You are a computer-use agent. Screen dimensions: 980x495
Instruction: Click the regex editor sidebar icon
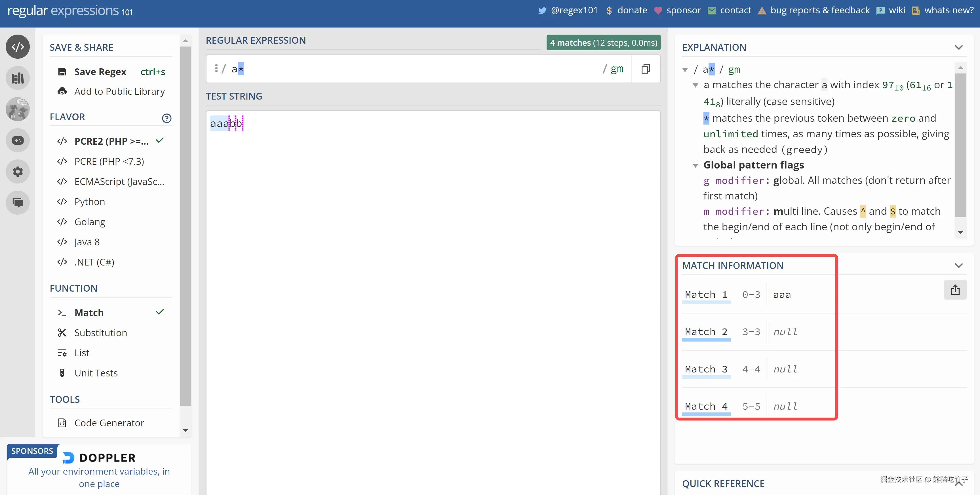pos(18,47)
